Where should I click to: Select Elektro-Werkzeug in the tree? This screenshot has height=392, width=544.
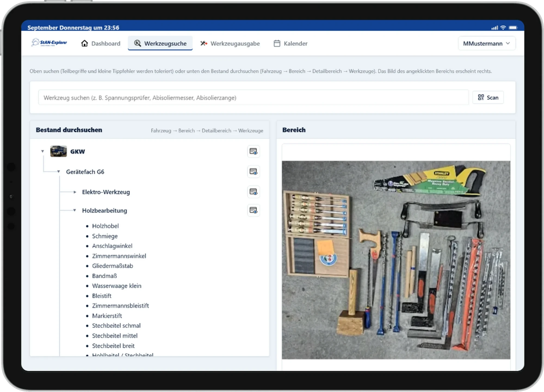tap(106, 192)
